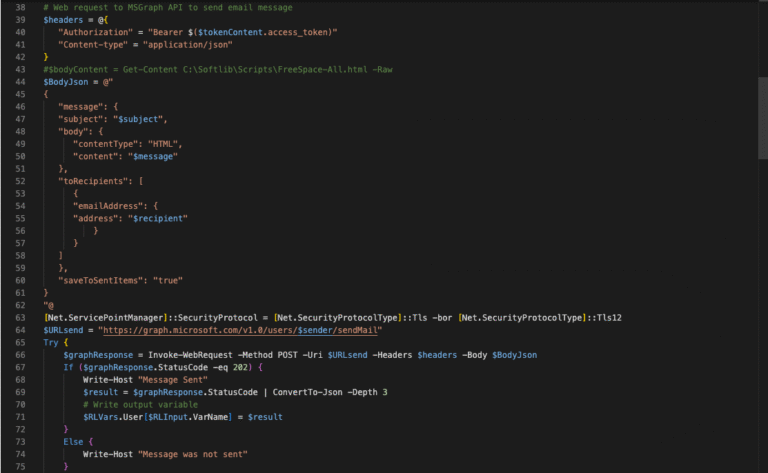
Task: Click the ConvertTo-Json cmdlet
Action: pos(296,391)
